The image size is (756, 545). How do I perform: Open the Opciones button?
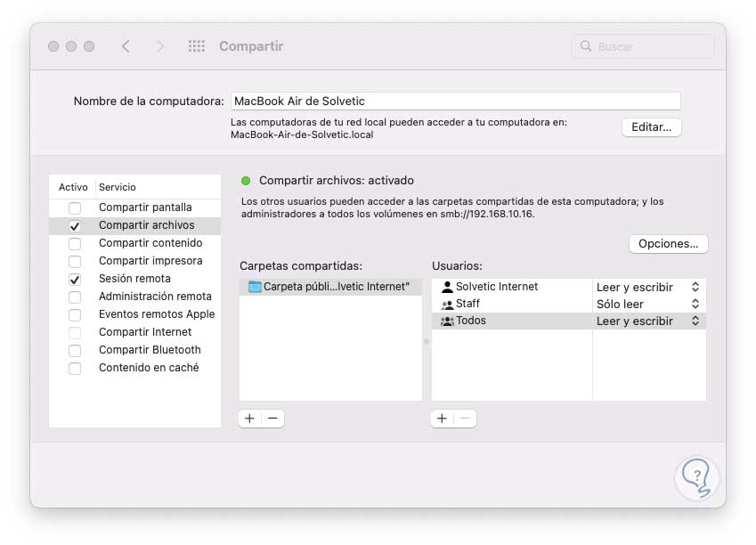point(668,243)
